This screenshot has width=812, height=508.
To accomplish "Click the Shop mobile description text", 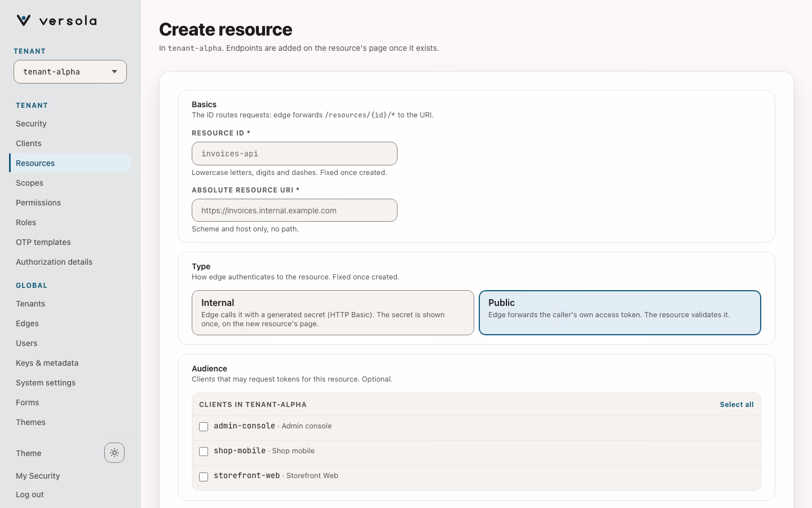I will (x=293, y=451).
